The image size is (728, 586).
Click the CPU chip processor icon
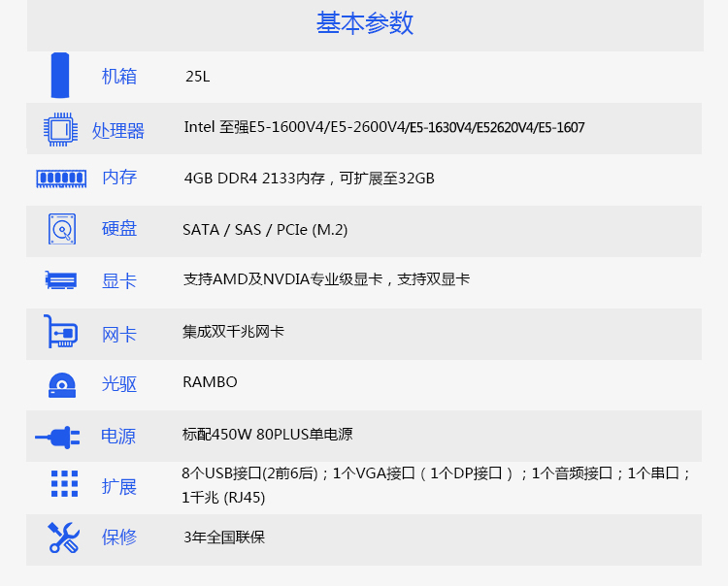pyautogui.click(x=60, y=129)
